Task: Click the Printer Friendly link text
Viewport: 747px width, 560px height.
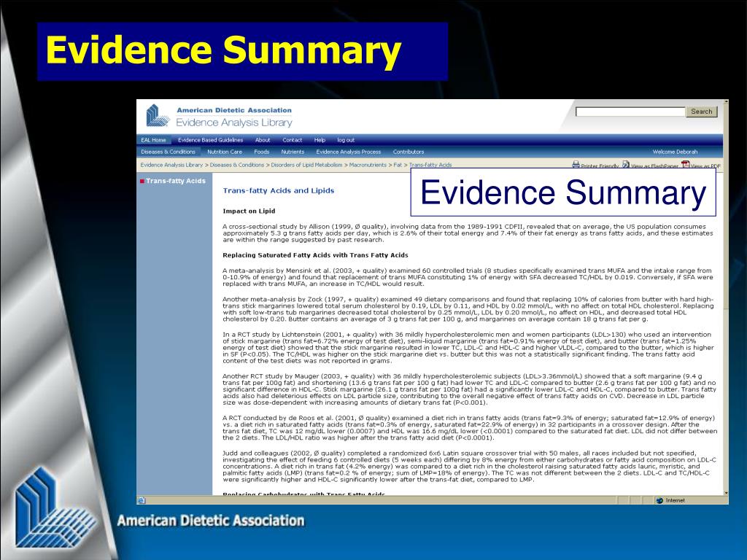Action: tap(600, 166)
